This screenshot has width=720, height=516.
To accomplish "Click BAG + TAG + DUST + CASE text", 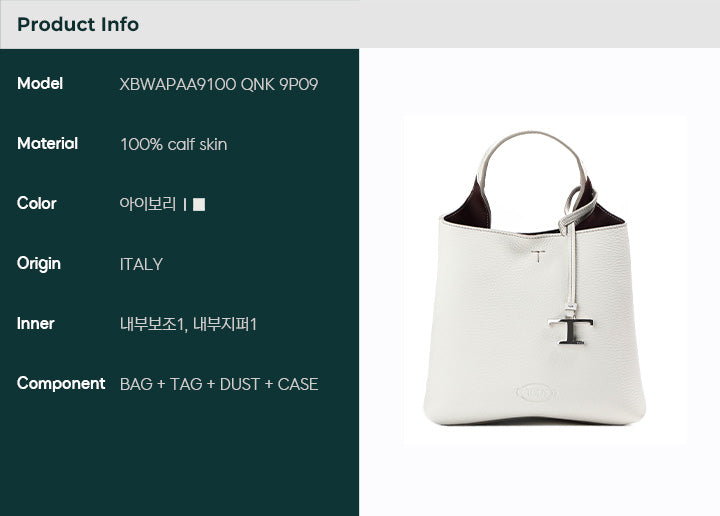I will click(219, 384).
